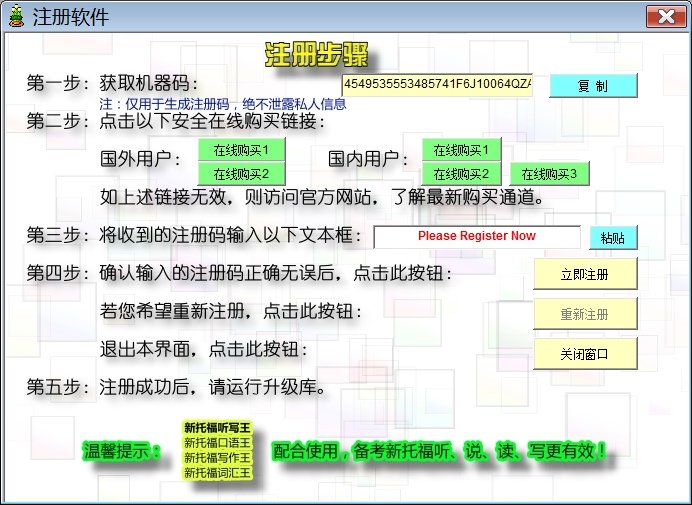Click the app icon in title bar

pos(16,16)
